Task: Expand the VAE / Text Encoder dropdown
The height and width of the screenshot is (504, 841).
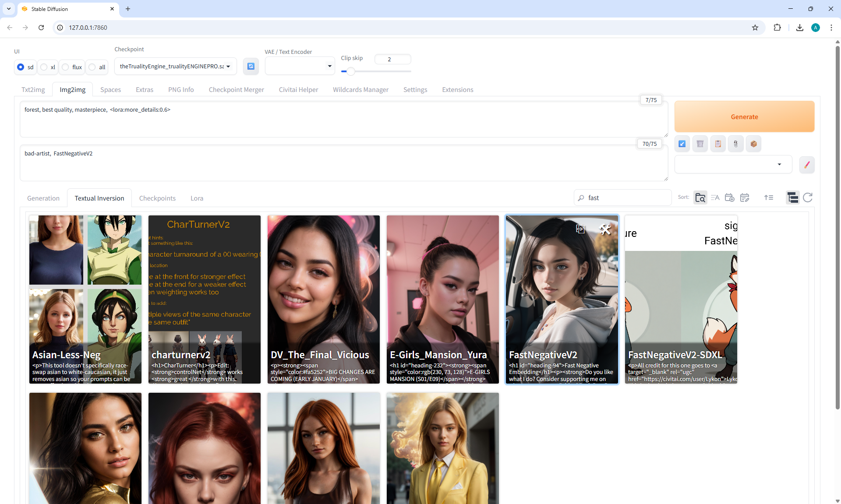Action: (300, 66)
